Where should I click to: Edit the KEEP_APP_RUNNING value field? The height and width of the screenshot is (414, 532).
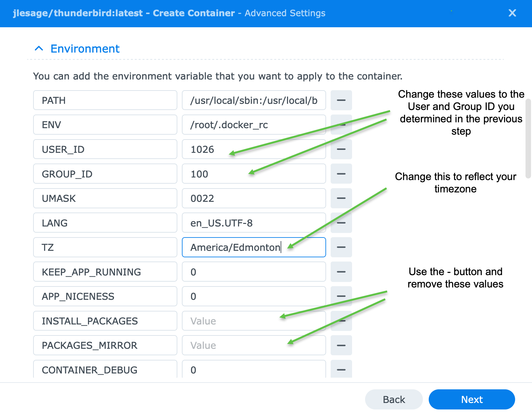pyautogui.click(x=254, y=272)
